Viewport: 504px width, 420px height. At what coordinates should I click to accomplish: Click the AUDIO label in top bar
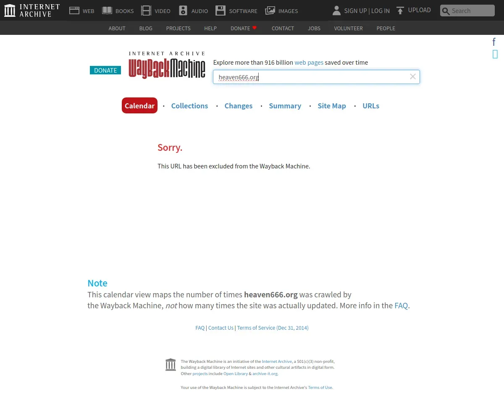coord(199,11)
